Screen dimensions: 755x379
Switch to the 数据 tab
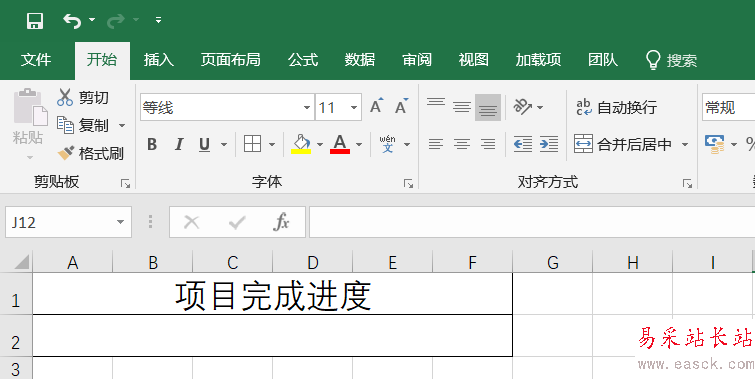(360, 60)
